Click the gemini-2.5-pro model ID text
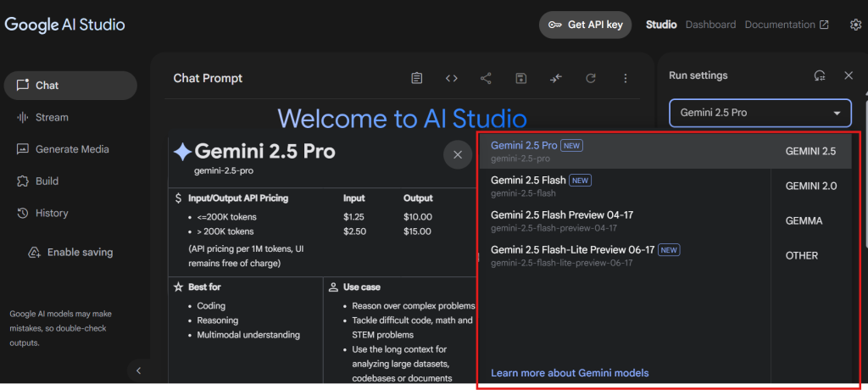868x390 pixels. pos(224,170)
